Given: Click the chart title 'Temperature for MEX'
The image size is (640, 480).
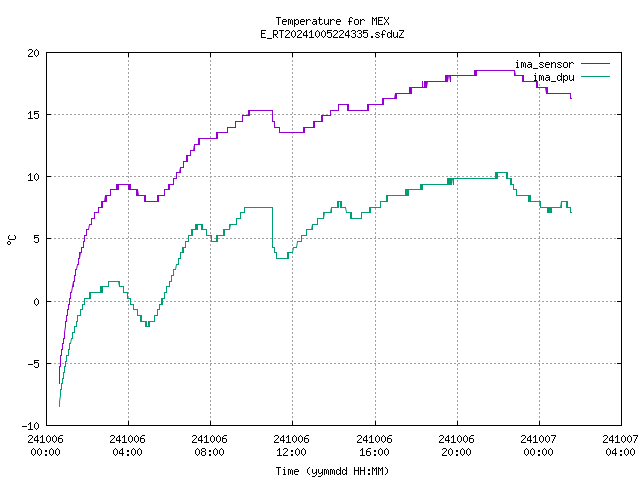Looking at the screenshot, I should point(332,21).
